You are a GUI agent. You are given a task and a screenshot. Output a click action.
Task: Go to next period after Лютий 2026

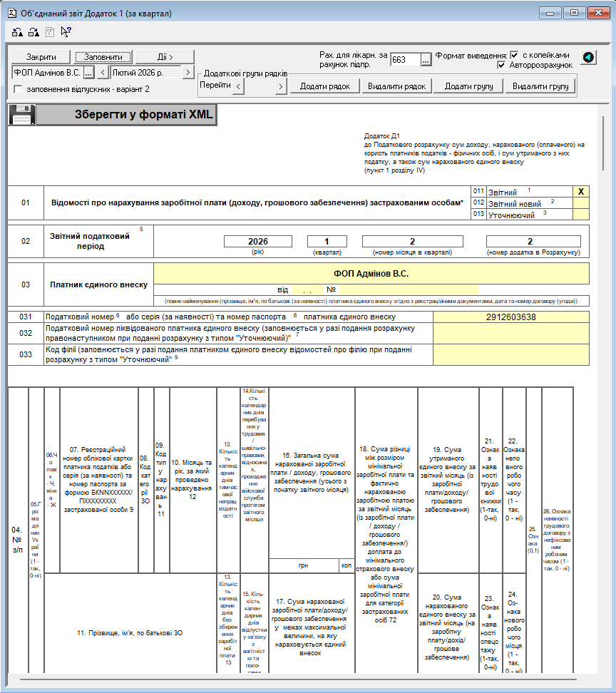coord(188,72)
